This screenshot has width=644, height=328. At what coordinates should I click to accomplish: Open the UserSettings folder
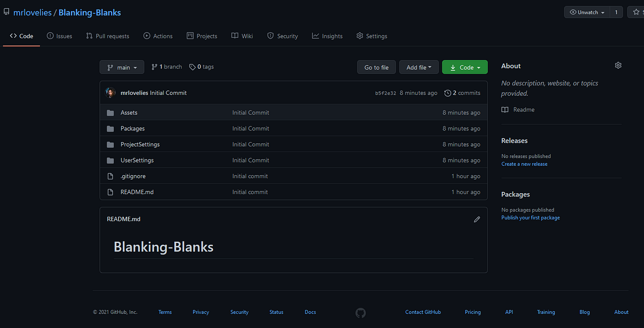pyautogui.click(x=137, y=160)
